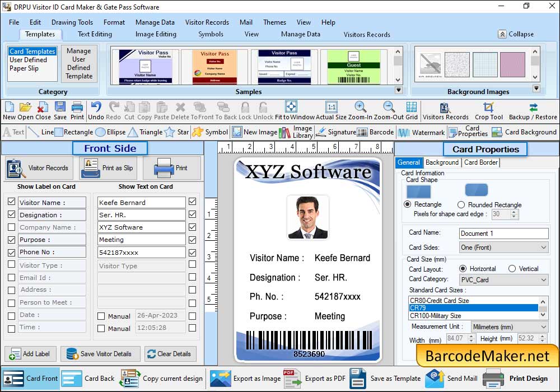Toggle show text checkbox for Keefe Bernard
Image resolution: width=560 pixels, height=392 pixels.
coord(192,202)
